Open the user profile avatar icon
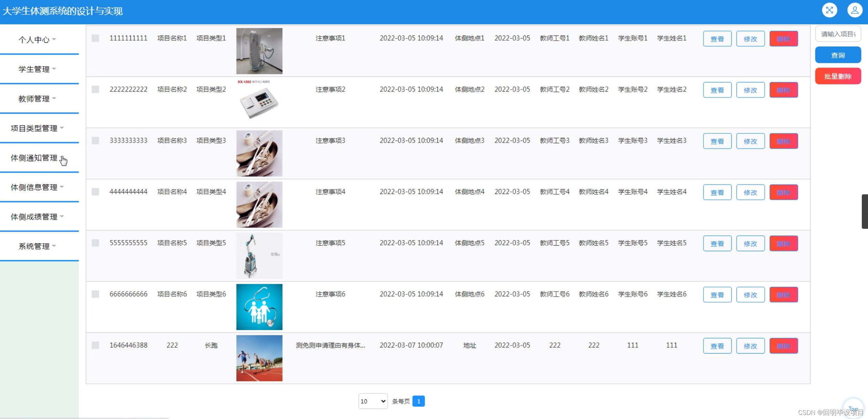Screen dimensions: 868x419 pyautogui.click(x=854, y=10)
